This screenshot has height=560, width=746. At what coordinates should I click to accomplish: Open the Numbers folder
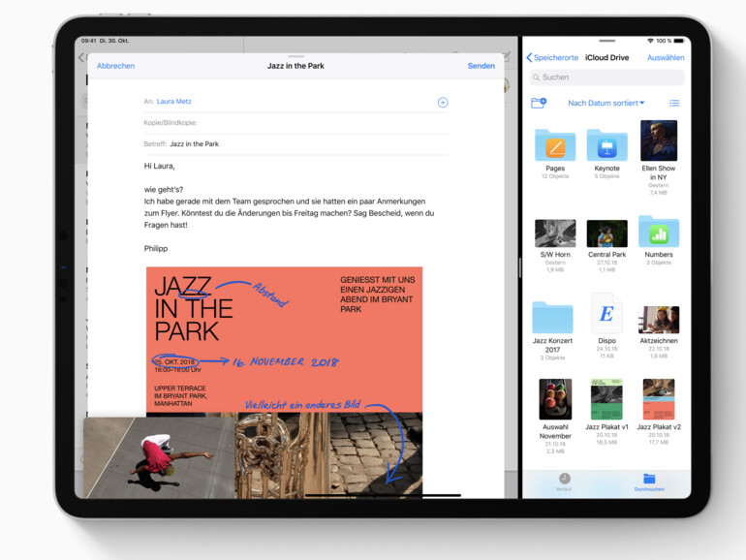click(659, 232)
